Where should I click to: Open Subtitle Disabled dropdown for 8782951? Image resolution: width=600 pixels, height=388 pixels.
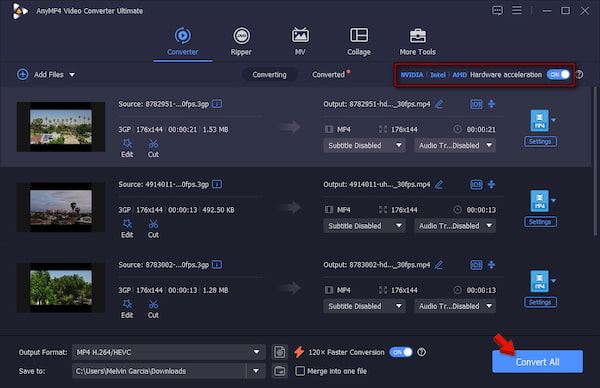[x=364, y=145]
